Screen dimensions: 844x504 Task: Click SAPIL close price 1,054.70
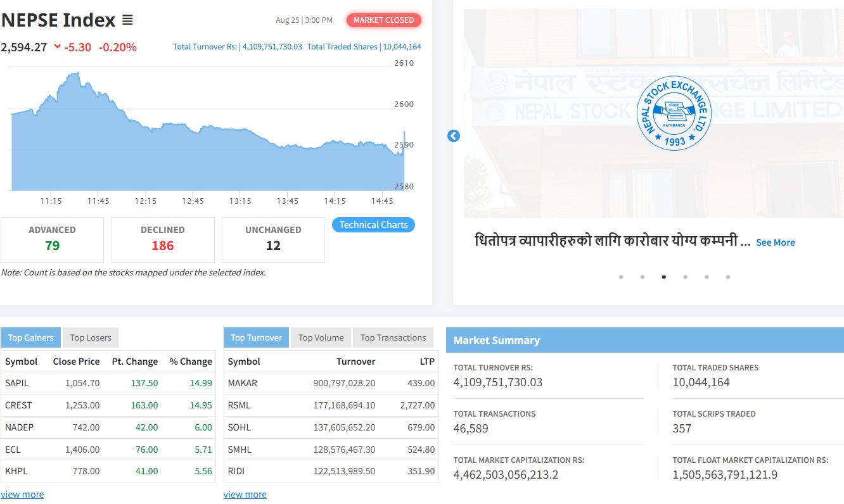point(82,383)
